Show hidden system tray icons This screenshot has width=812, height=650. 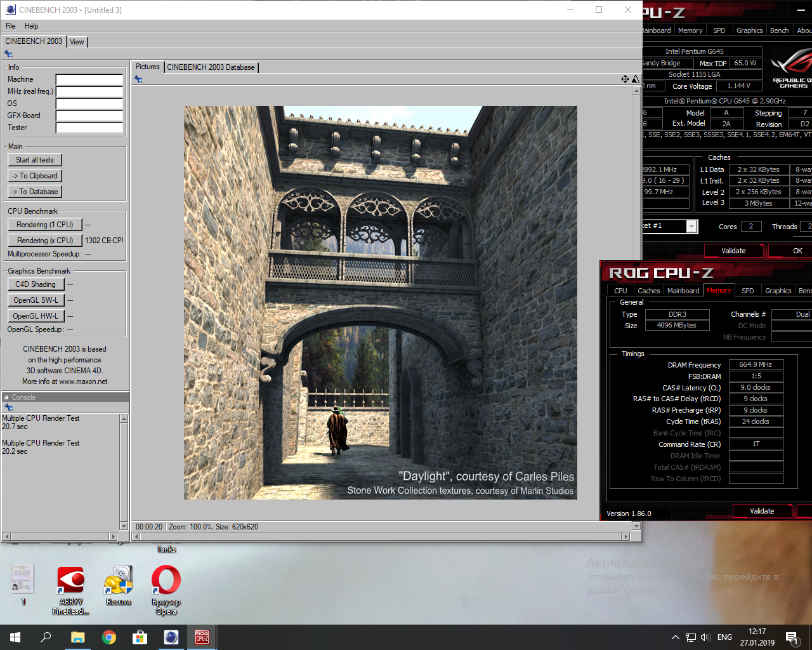click(x=676, y=637)
